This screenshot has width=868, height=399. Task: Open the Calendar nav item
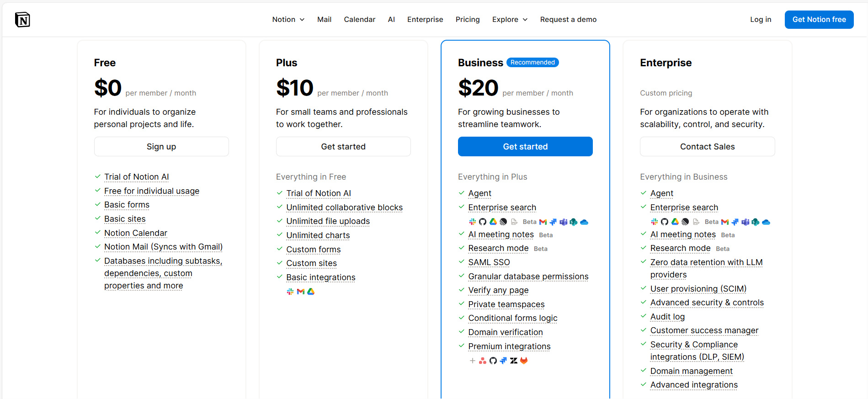pos(360,20)
